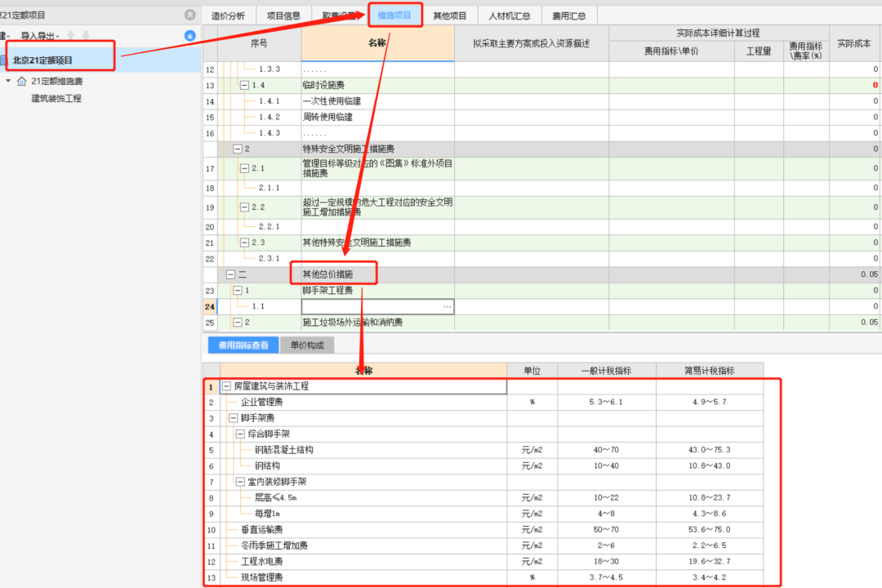Switch to the 单价构成 tab

(307, 345)
